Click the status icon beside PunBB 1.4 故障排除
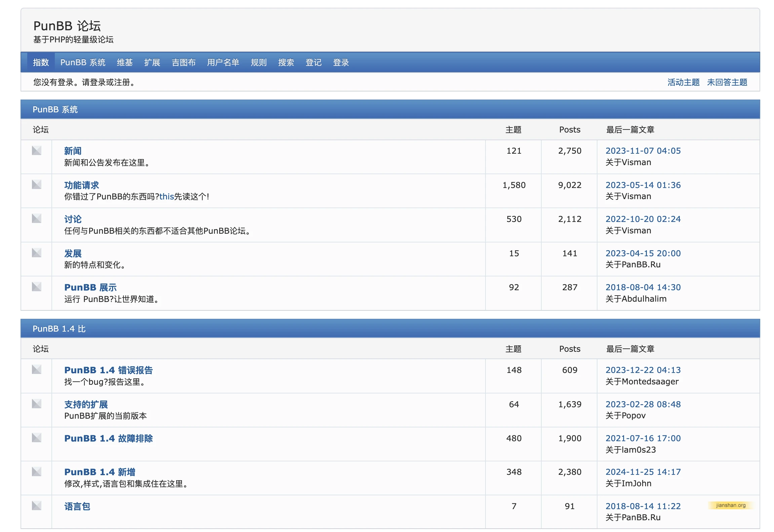The width and height of the screenshot is (774, 532). (37, 438)
